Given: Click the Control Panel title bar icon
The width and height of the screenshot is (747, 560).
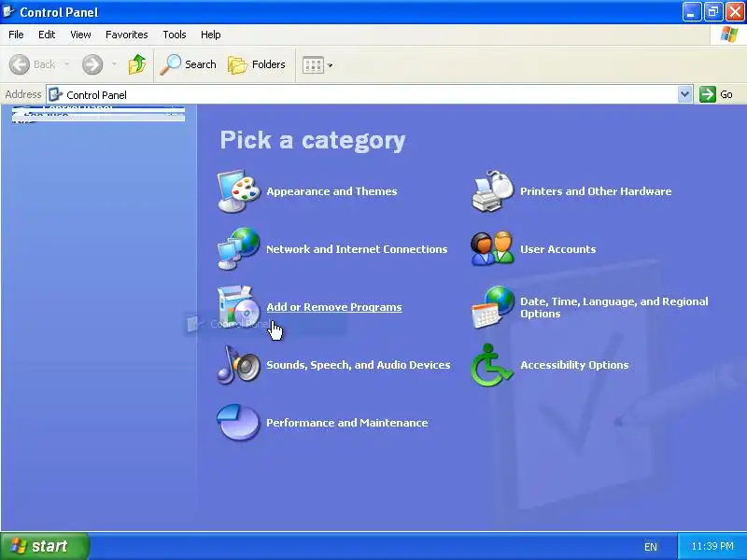Looking at the screenshot, I should pyautogui.click(x=8, y=11).
